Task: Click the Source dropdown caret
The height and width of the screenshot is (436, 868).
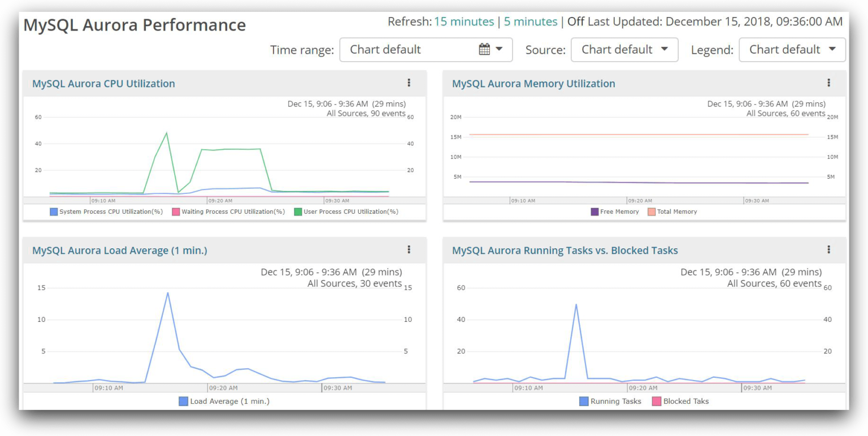Action: pos(666,49)
